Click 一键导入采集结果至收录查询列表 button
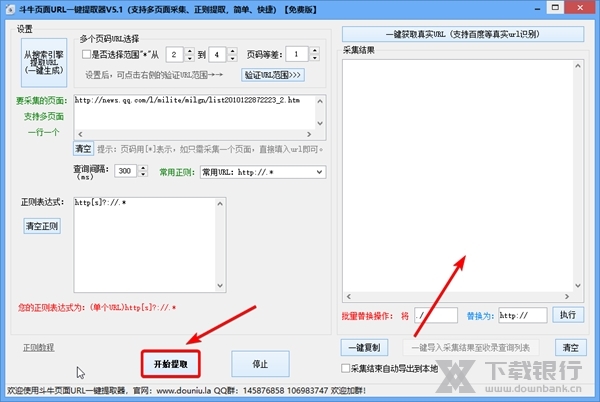600x402 pixels. tap(471, 347)
